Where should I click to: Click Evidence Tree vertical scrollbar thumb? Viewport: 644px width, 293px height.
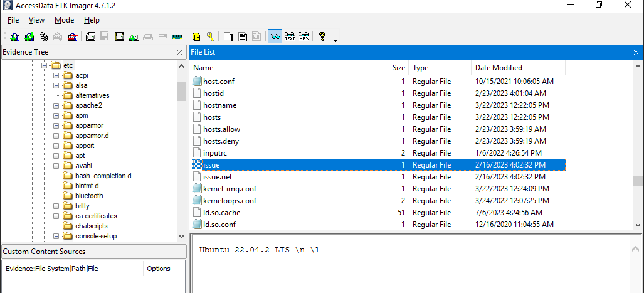pyautogui.click(x=181, y=91)
